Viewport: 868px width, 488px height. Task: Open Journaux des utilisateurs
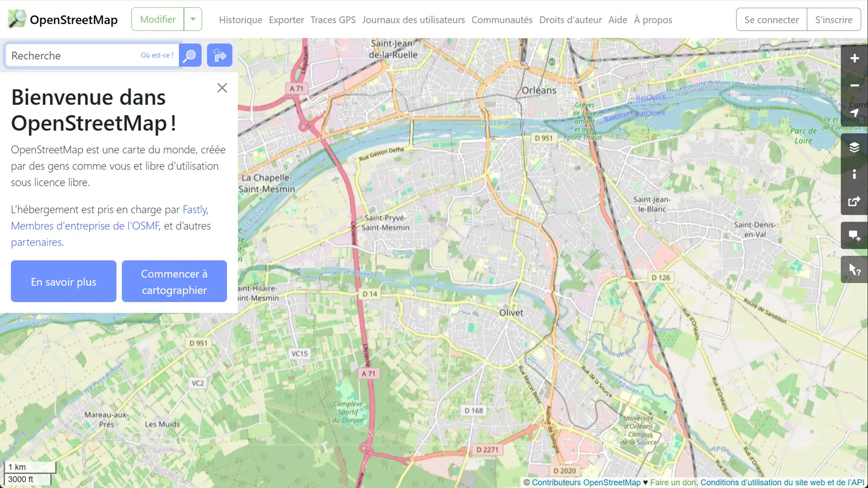click(x=413, y=20)
